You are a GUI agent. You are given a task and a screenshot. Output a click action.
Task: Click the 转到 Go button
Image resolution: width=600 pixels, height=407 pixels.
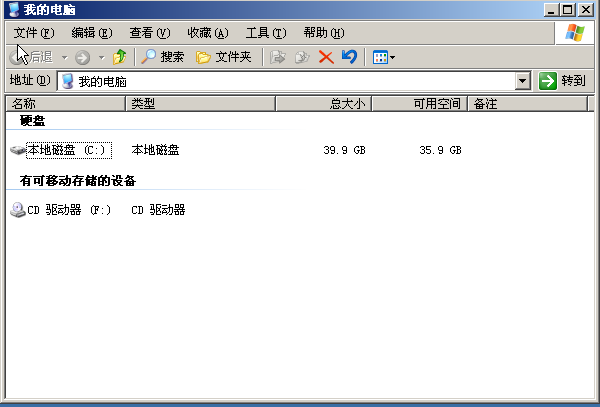pyautogui.click(x=562, y=81)
